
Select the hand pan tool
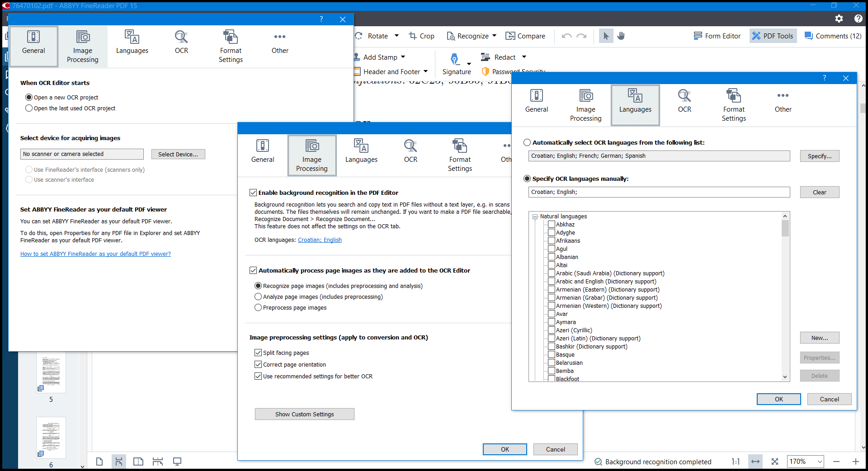[621, 36]
